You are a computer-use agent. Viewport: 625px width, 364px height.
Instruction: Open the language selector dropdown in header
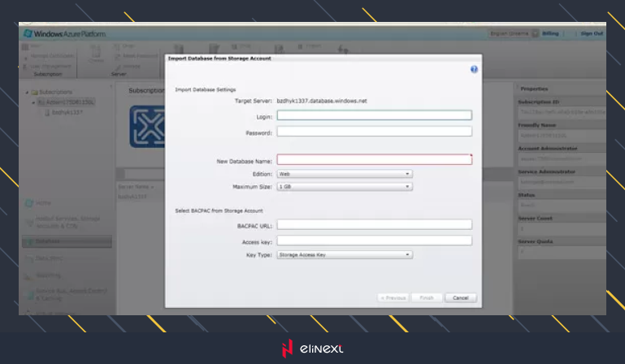pyautogui.click(x=510, y=33)
